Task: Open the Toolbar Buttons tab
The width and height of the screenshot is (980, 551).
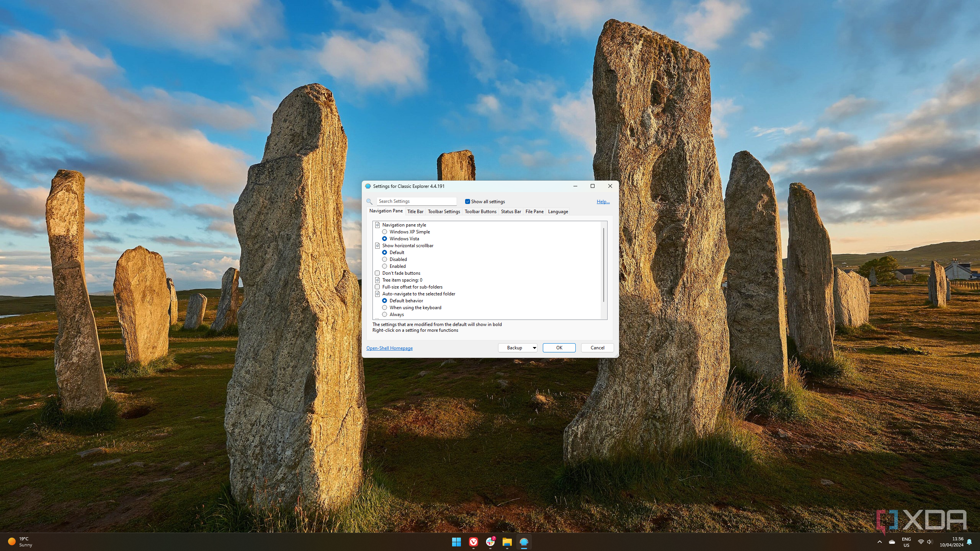Action: 480,212
